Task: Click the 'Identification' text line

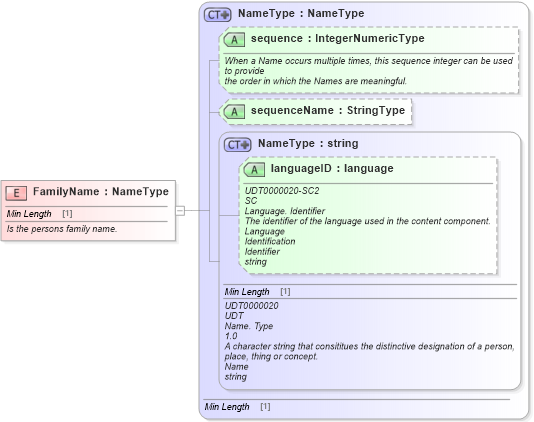Action: tap(270, 241)
